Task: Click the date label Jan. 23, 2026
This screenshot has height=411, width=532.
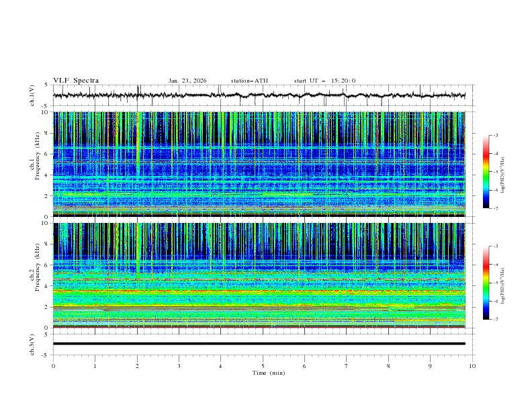Action: pyautogui.click(x=187, y=81)
